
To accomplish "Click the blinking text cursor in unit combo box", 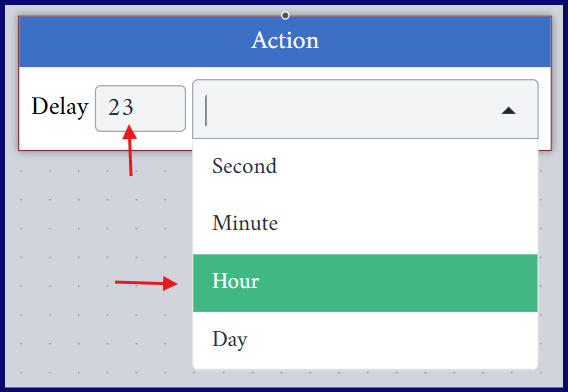I will pyautogui.click(x=206, y=110).
